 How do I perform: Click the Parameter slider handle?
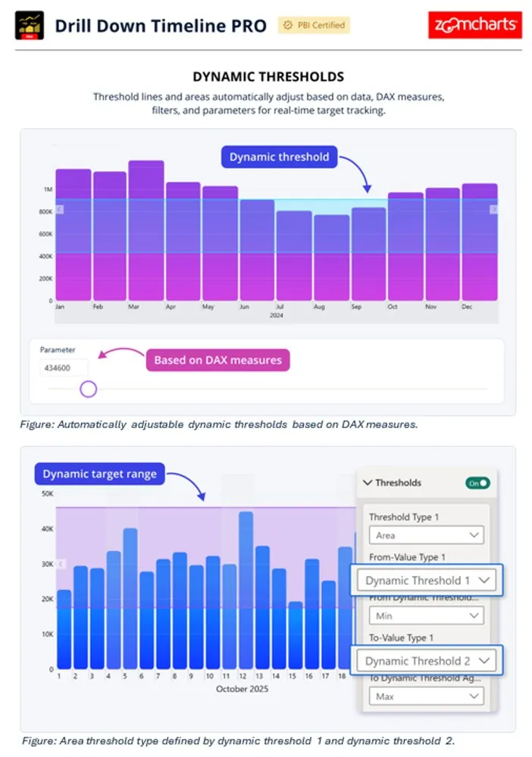pos(89,389)
